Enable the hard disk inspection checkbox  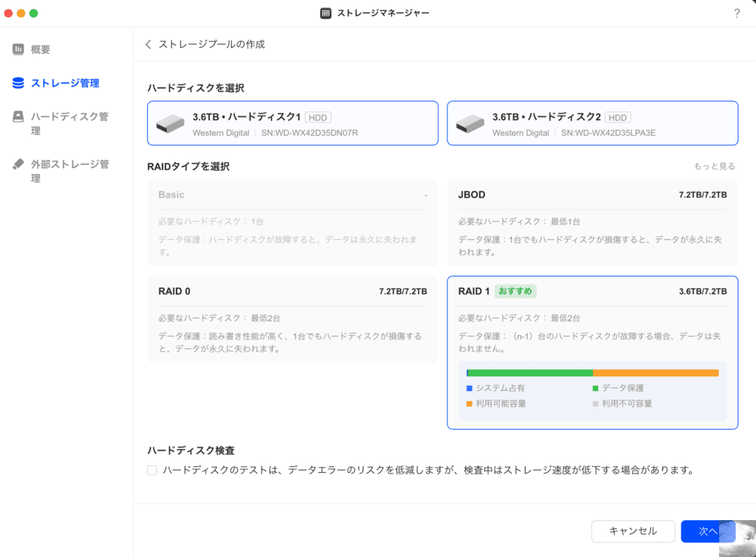(152, 470)
